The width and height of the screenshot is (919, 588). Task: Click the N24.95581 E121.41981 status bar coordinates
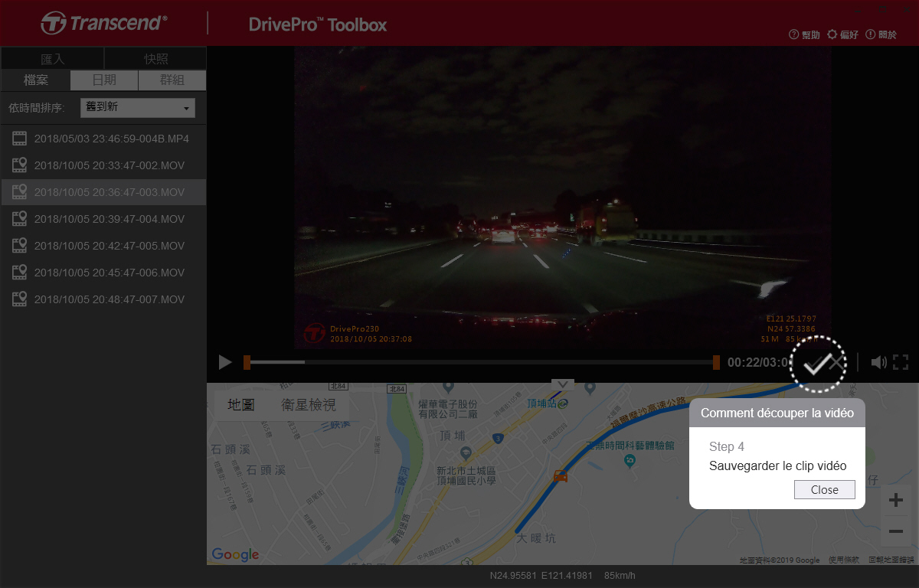tap(541, 576)
